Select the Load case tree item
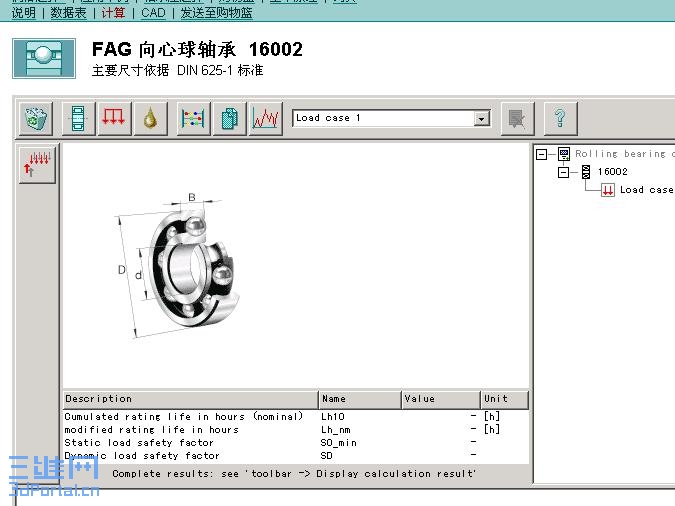Image resolution: width=675 pixels, height=506 pixels. (x=646, y=190)
